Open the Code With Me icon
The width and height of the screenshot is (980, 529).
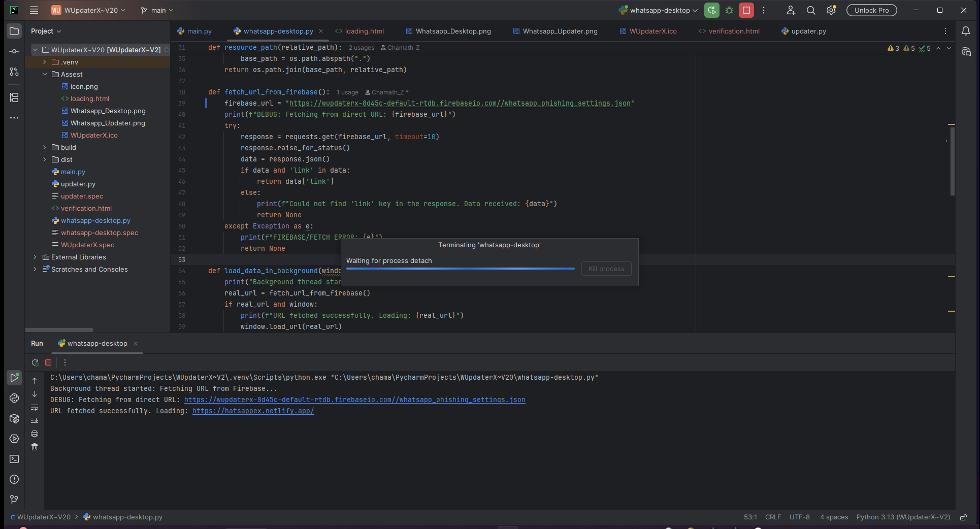(x=791, y=10)
